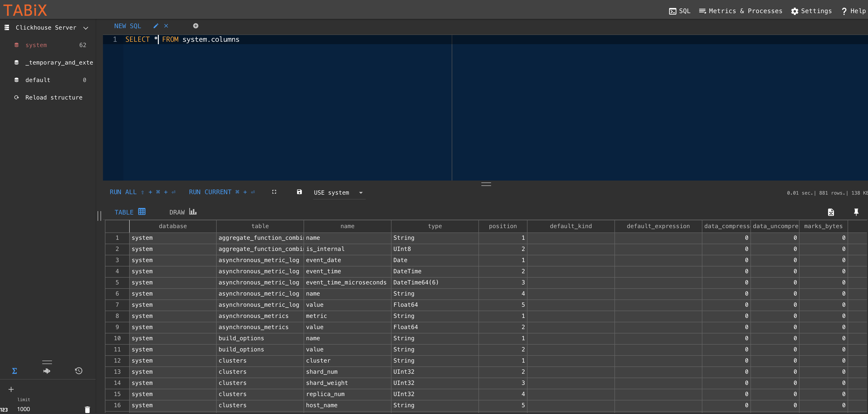Image resolution: width=868 pixels, height=414 pixels.
Task: Select the default database entry
Action: [38, 80]
